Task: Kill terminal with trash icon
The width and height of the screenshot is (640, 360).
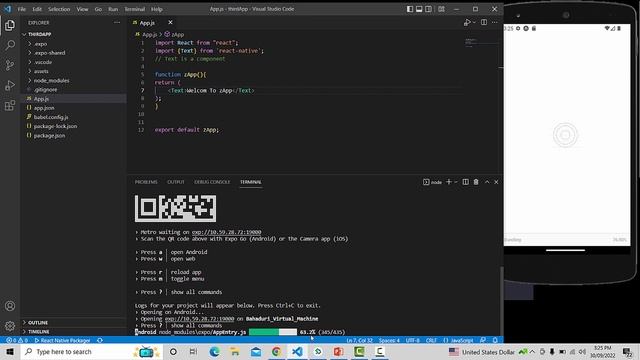Action: pos(476,182)
